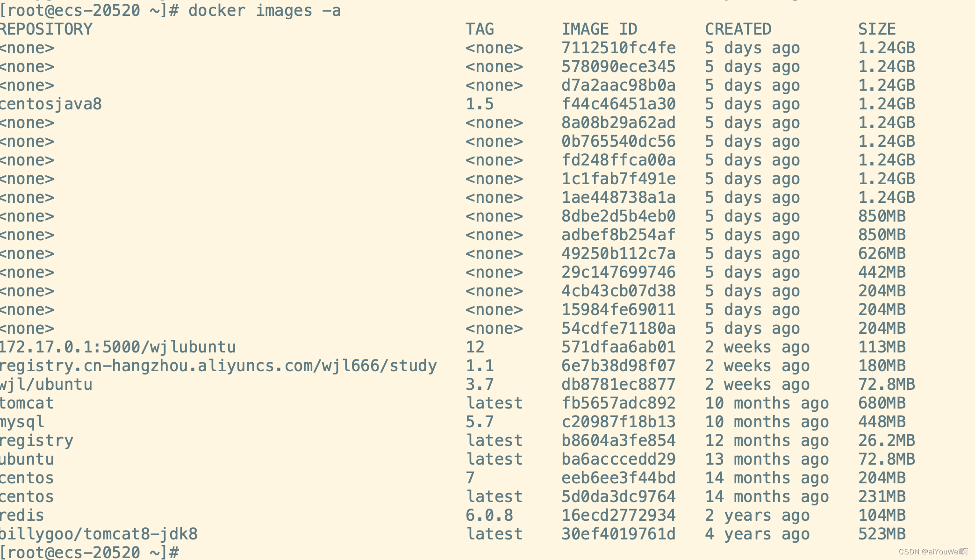The width and height of the screenshot is (975, 560).
Task: Click the 113MB size value
Action: click(882, 347)
